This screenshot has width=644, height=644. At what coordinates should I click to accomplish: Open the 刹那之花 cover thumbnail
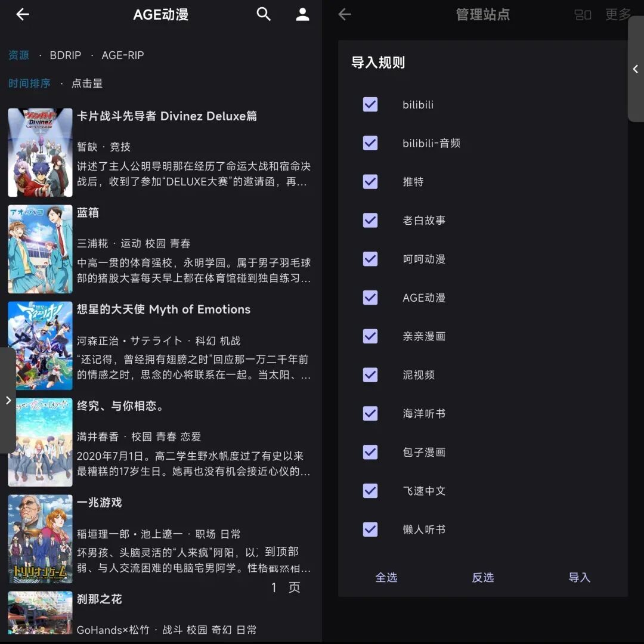pyautogui.click(x=41, y=612)
